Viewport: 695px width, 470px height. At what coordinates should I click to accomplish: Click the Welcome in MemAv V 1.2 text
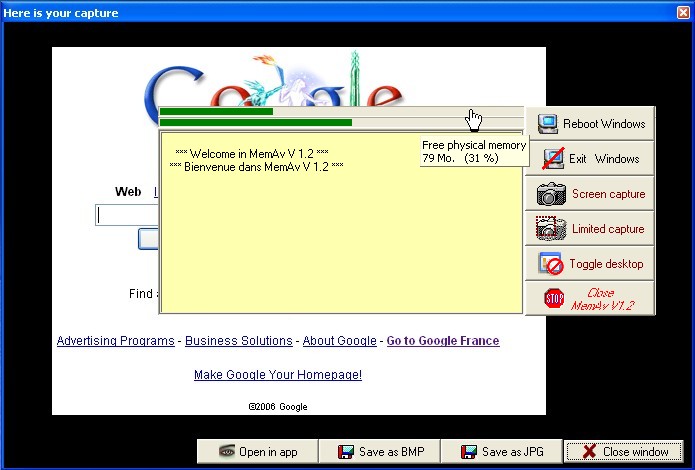click(x=252, y=154)
